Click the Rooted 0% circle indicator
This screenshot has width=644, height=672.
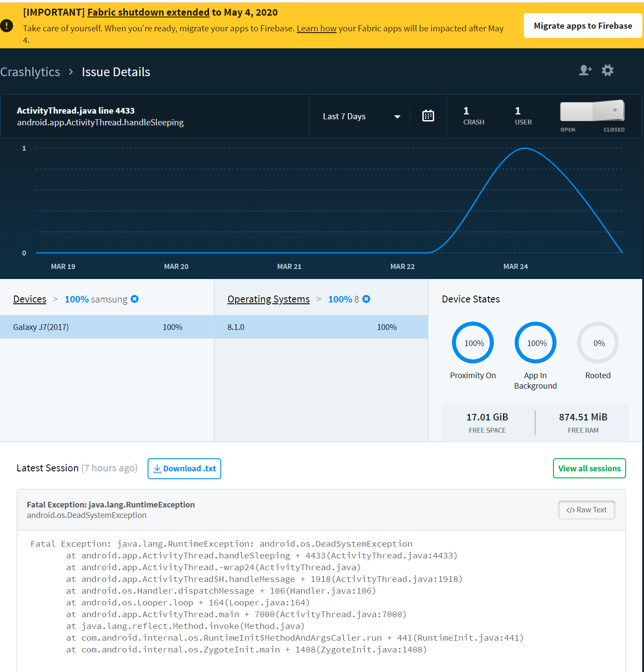597,343
